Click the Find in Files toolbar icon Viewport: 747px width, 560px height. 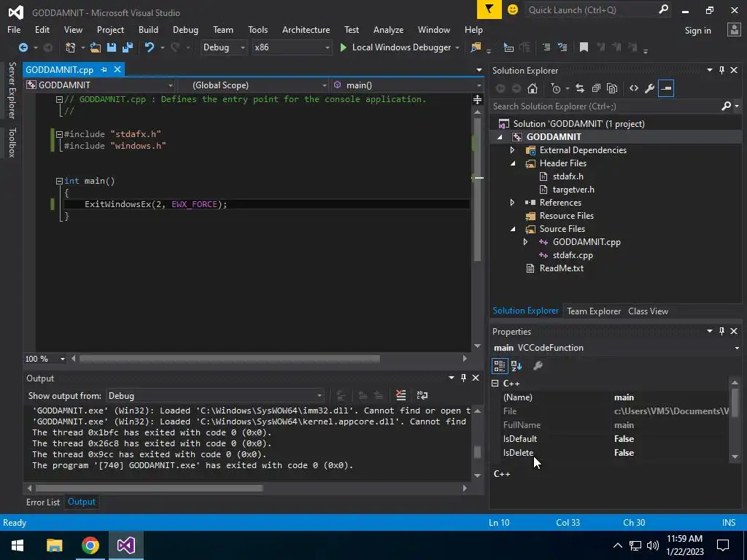click(476, 47)
